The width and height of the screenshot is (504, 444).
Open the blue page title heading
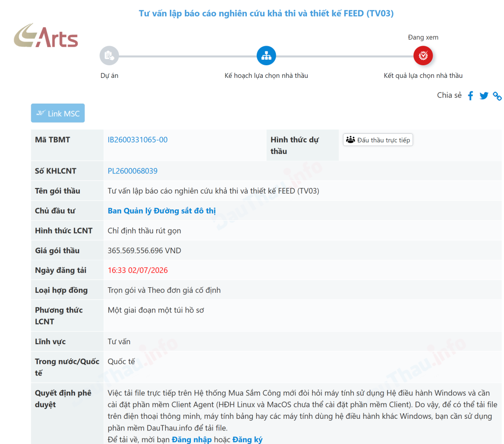[x=266, y=14]
